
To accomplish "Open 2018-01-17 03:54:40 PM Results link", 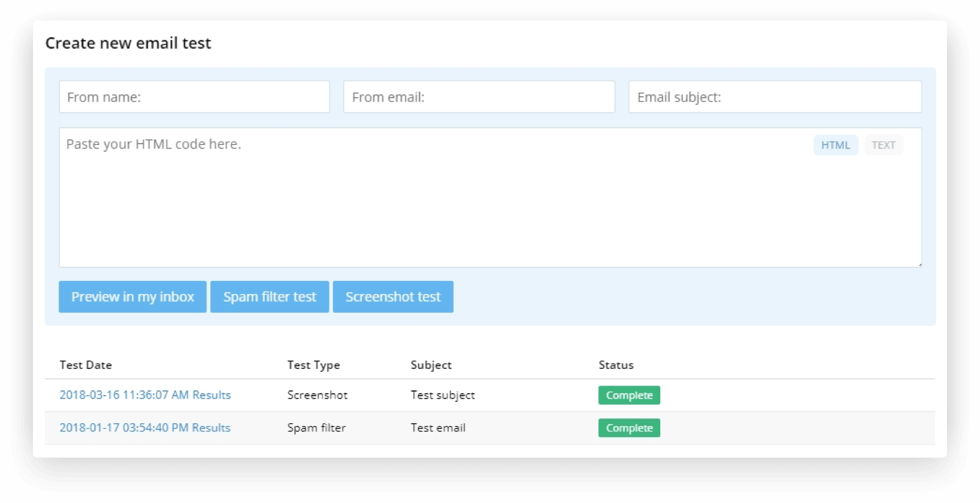I will [x=145, y=427].
